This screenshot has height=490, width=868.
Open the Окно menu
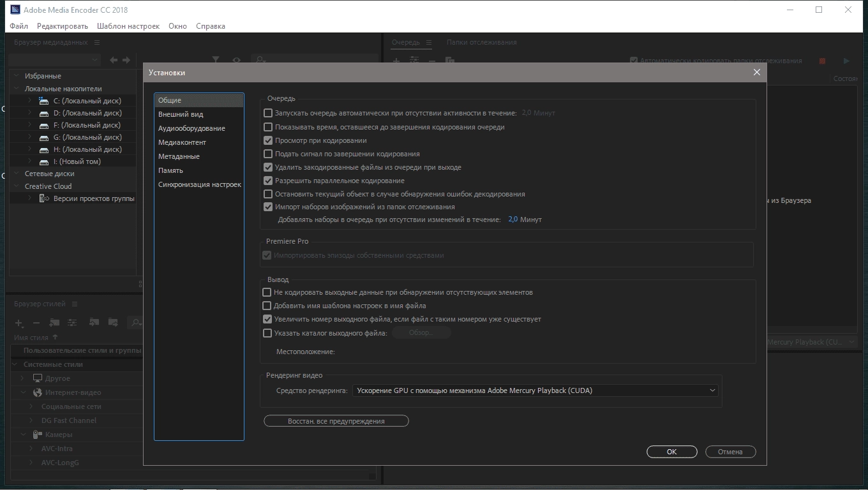click(178, 26)
